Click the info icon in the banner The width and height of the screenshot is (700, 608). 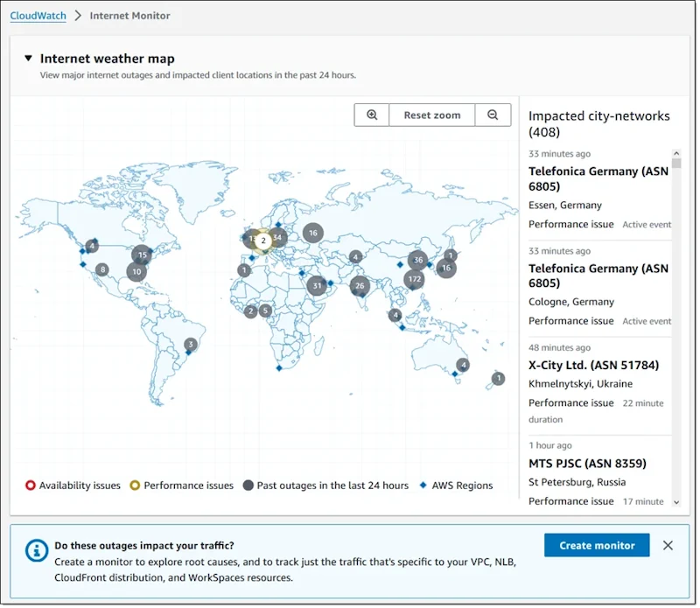coord(37,550)
